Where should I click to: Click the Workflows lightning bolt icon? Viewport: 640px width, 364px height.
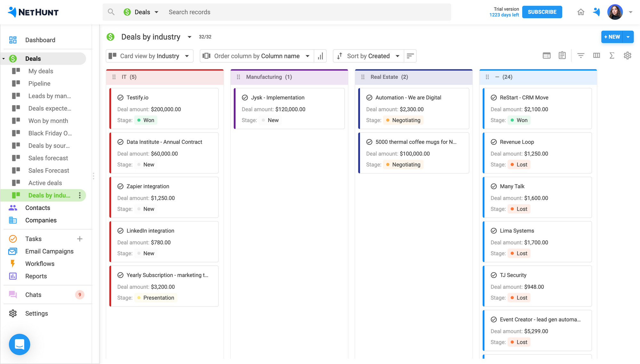coord(12,263)
